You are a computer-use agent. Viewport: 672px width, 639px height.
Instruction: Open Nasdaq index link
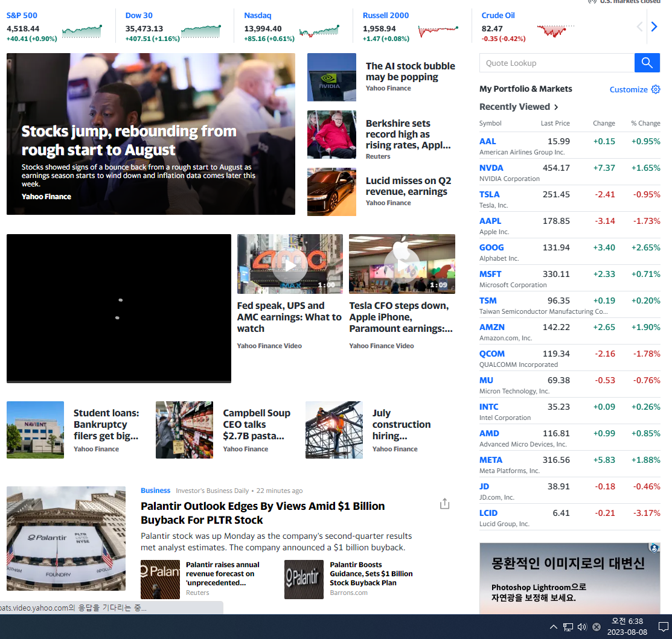pos(258,16)
